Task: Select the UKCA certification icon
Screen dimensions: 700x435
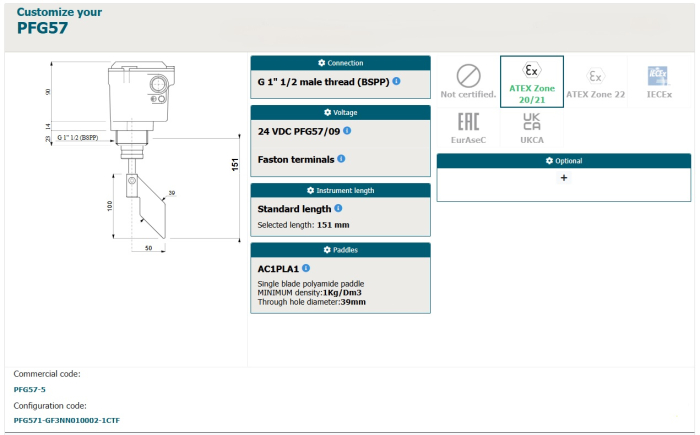Action: (531, 128)
